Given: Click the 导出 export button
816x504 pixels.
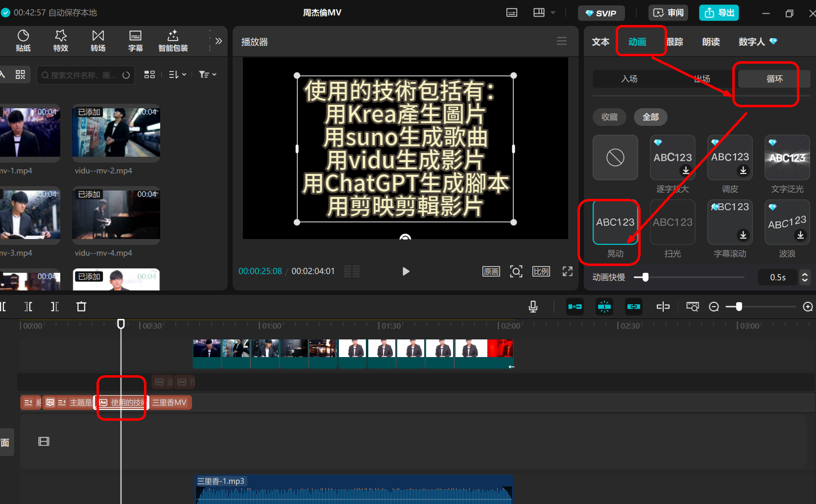Looking at the screenshot, I should [719, 13].
